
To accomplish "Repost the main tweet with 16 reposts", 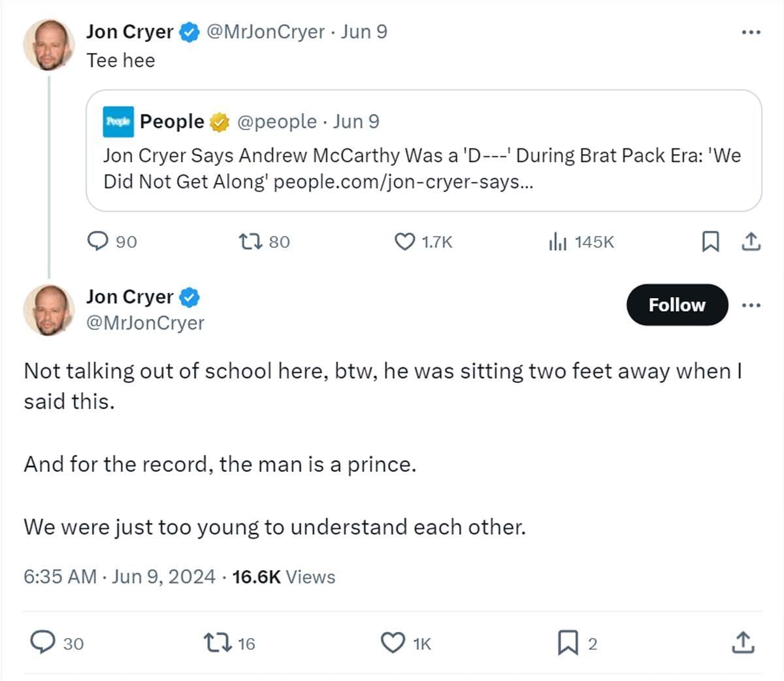I will [218, 643].
